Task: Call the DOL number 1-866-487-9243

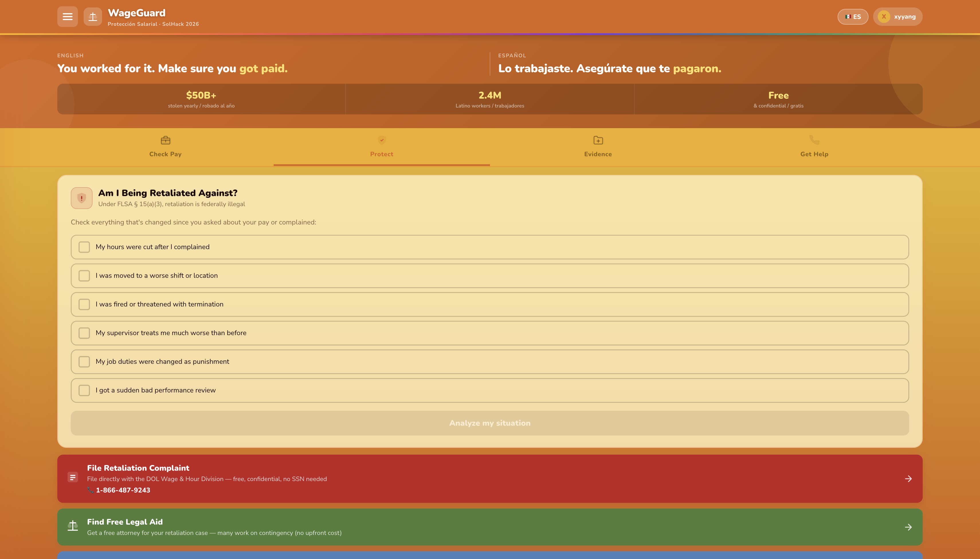Action: pyautogui.click(x=123, y=490)
